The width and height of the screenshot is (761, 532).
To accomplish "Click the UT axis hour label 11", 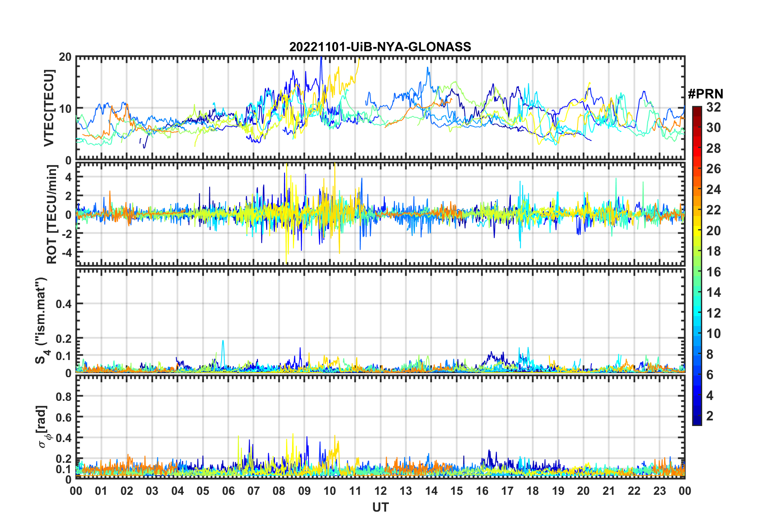I will pyautogui.click(x=355, y=491).
